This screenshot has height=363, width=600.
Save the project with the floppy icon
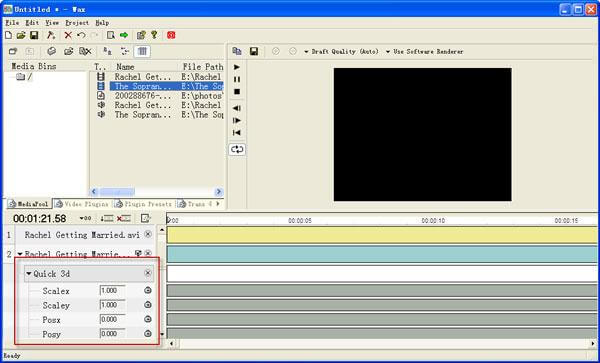click(x=34, y=35)
